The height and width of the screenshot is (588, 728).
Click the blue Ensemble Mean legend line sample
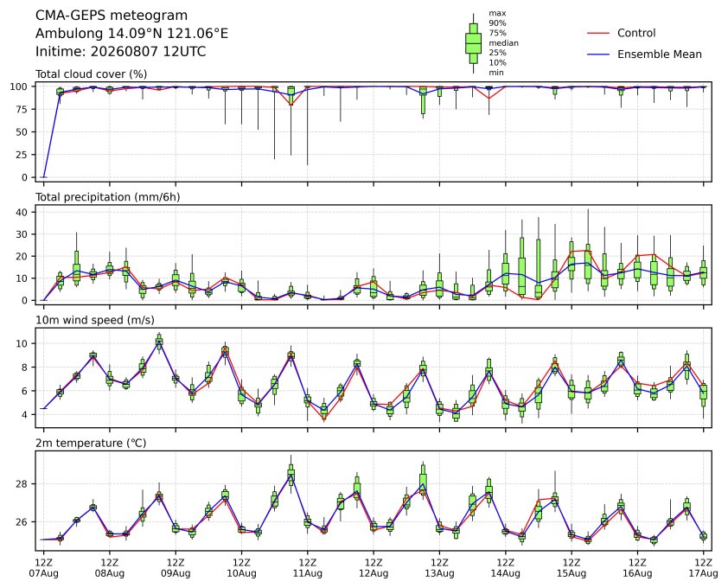pos(598,54)
